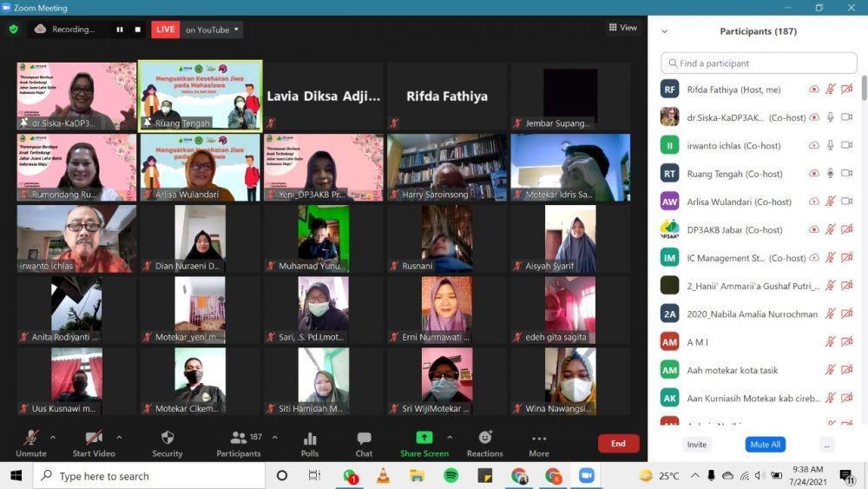Click the Find a participant search field
Image resolution: width=868 pixels, height=489 pixels.
[759, 63]
